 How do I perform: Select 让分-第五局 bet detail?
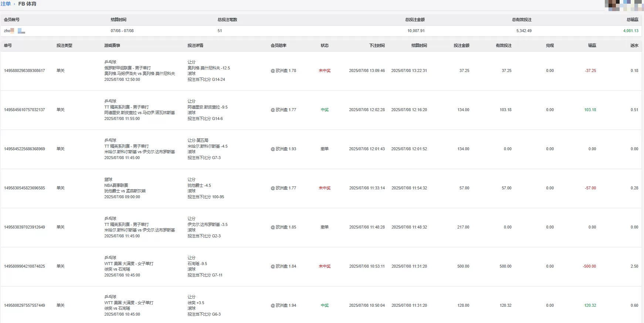click(198, 140)
